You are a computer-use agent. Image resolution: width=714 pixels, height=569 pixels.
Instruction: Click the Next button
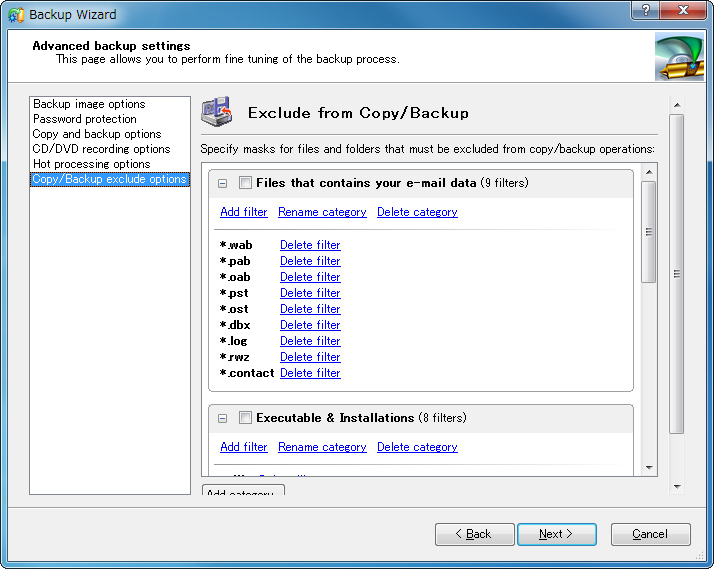pyautogui.click(x=557, y=534)
